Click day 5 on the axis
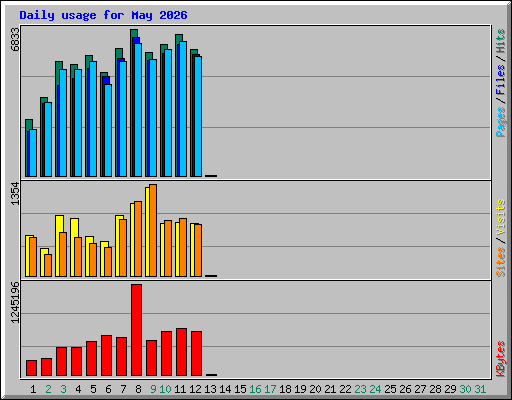Image resolution: width=512 pixels, height=400 pixels. coord(93,389)
